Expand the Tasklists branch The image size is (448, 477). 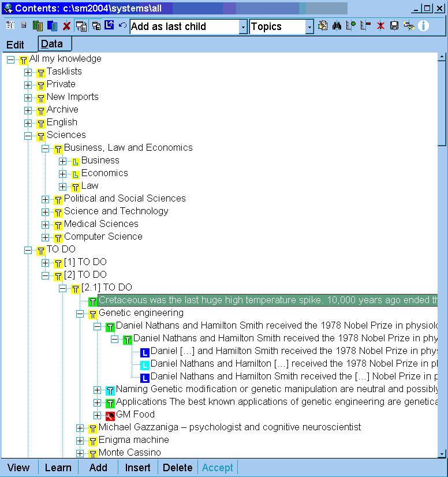(28, 72)
